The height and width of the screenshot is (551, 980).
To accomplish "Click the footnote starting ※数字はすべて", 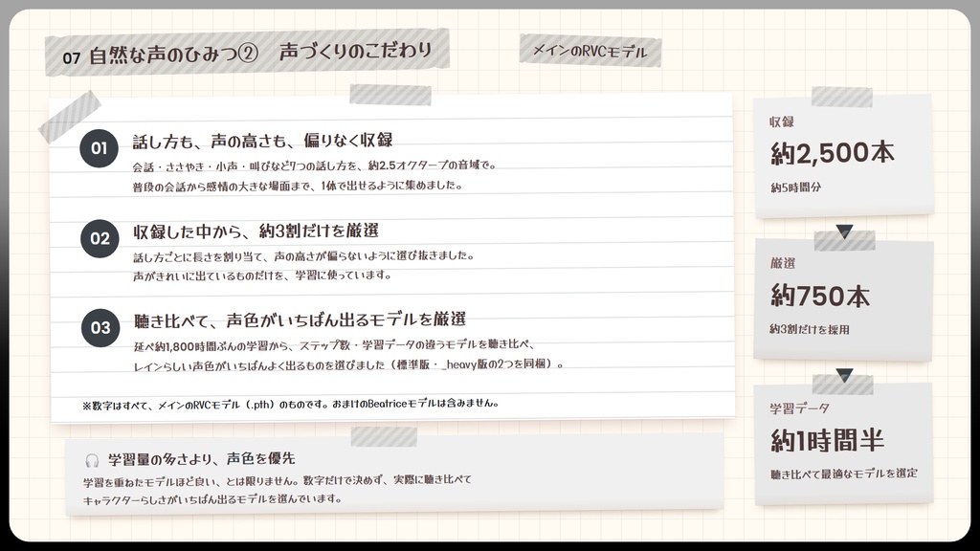I will point(291,405).
